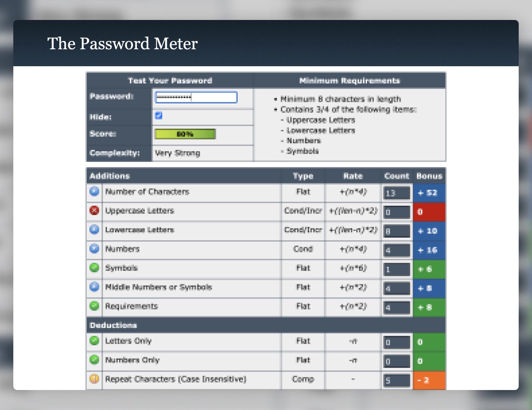Click The Password Meter title heading
Viewport: 532px width, 410px height.
click(123, 43)
